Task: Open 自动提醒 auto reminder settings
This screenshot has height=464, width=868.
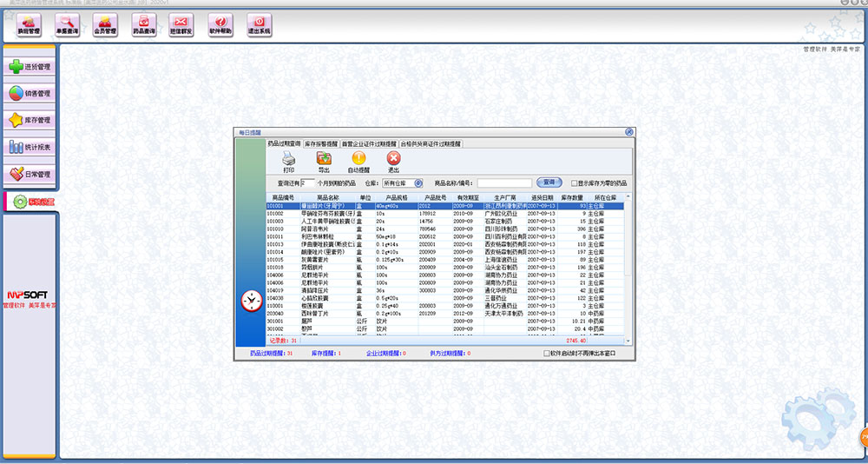Action: click(358, 159)
